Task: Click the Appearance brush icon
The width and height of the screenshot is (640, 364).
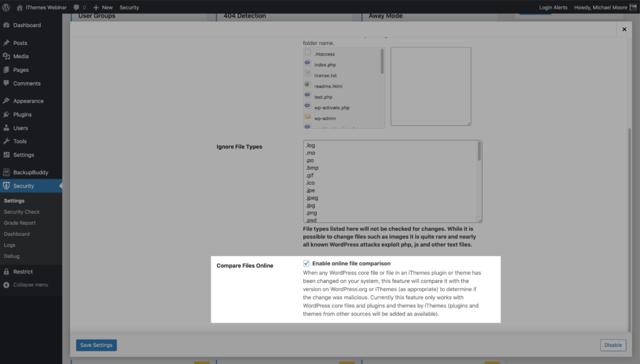Action: [6, 101]
